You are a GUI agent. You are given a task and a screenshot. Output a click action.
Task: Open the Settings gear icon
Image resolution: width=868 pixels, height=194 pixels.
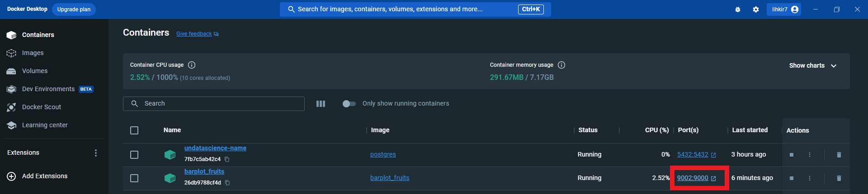pyautogui.click(x=756, y=9)
